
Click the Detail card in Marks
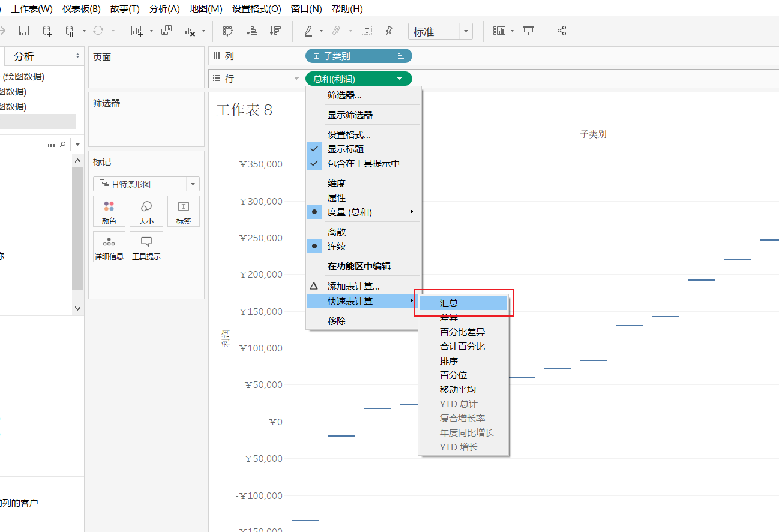click(x=109, y=247)
